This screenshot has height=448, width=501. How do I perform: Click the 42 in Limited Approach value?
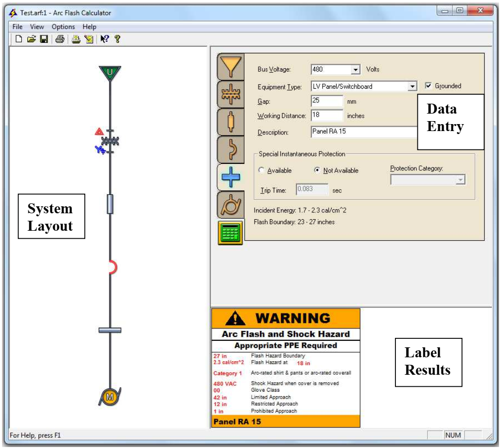click(220, 398)
